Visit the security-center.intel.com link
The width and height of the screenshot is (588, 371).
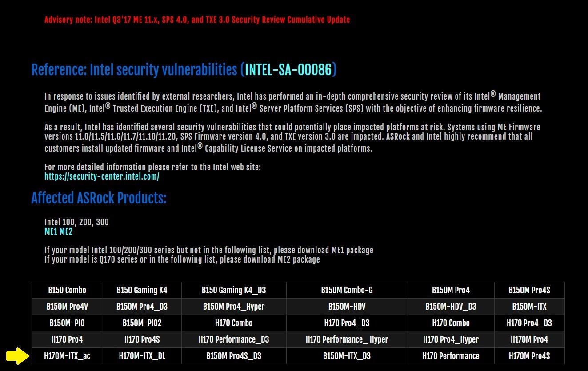click(102, 176)
